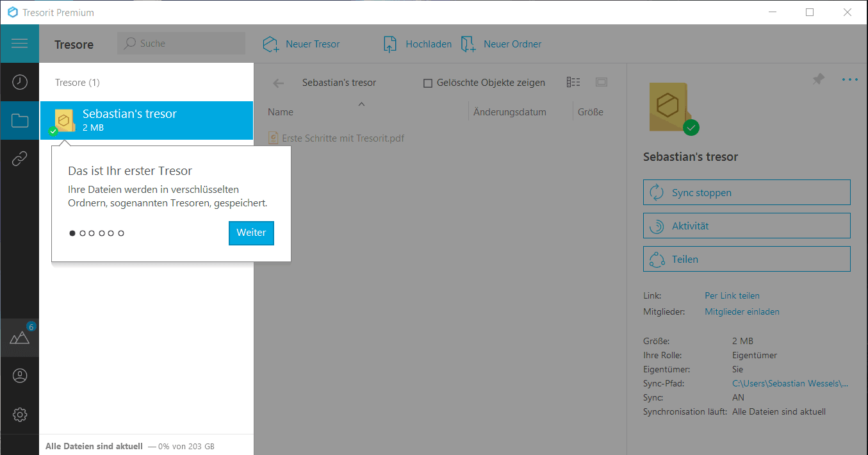Click the Neuer Tresor toolbar button
The image size is (868, 455).
pos(301,44)
